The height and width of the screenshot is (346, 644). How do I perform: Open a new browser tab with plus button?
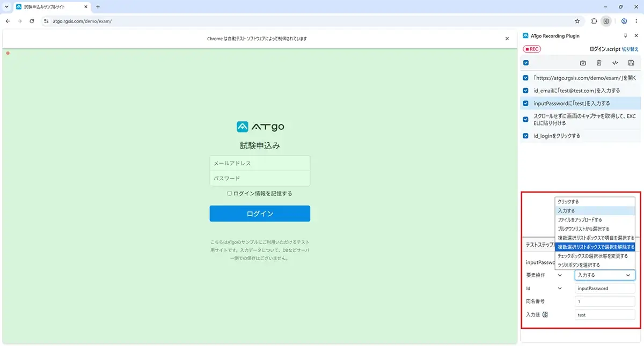(98, 7)
